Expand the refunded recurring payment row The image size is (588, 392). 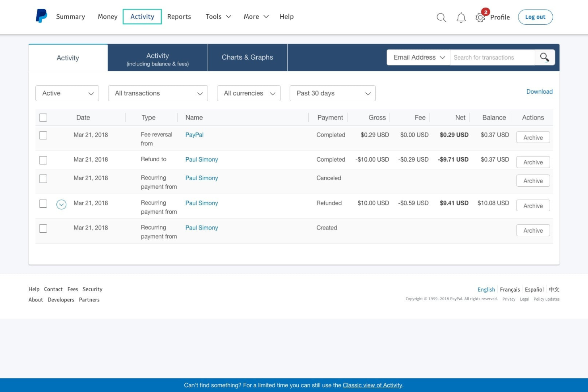[x=62, y=205]
